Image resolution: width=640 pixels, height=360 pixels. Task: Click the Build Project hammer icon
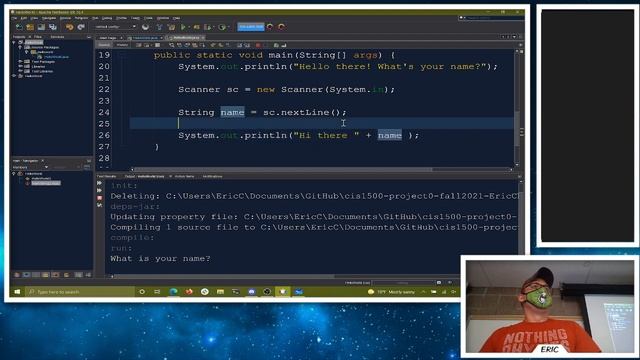click(159, 27)
